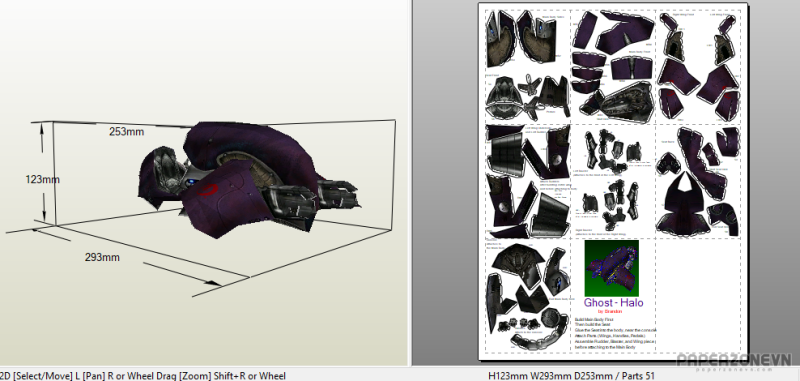This screenshot has height=381, width=800.
Task: Click the 'before attaching to the Main Body' line
Action: (605, 347)
